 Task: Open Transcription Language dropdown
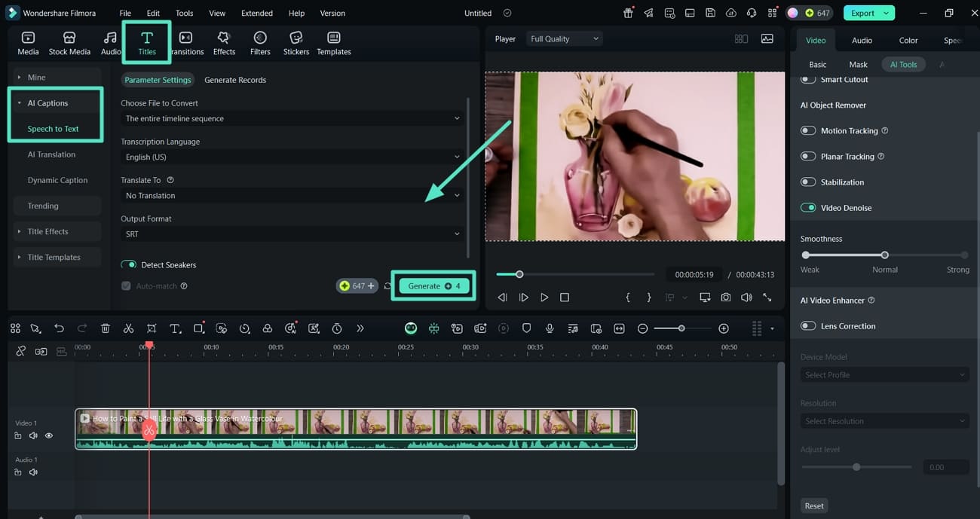coord(292,157)
